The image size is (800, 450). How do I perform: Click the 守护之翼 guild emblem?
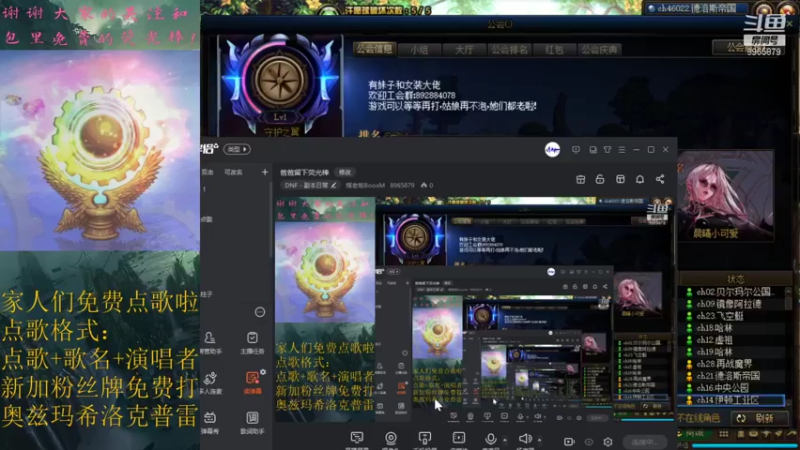click(280, 85)
